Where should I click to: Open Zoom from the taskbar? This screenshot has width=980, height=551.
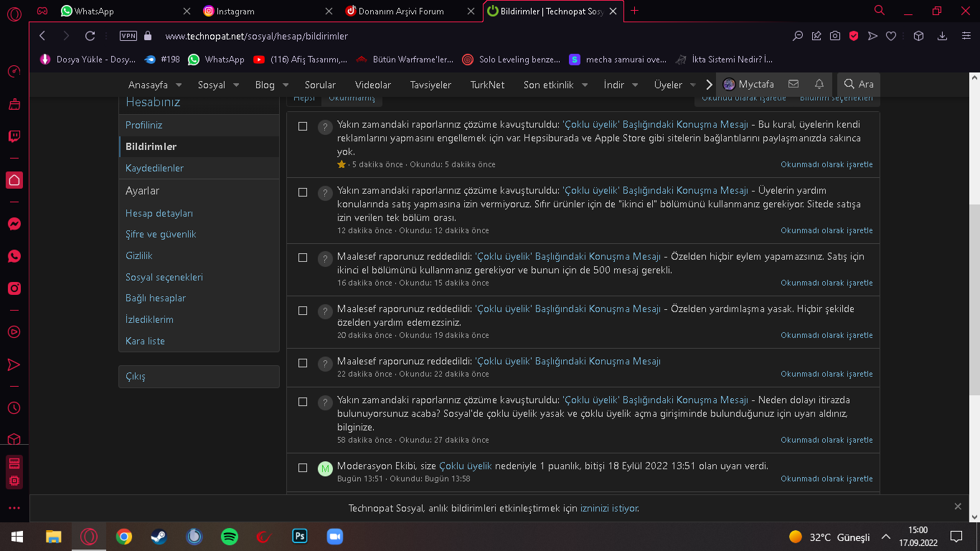point(335,537)
